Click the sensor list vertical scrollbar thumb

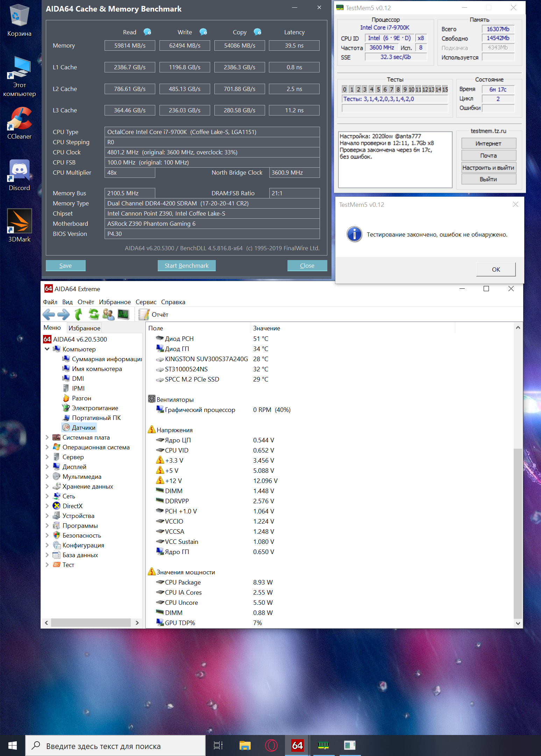pos(518,533)
